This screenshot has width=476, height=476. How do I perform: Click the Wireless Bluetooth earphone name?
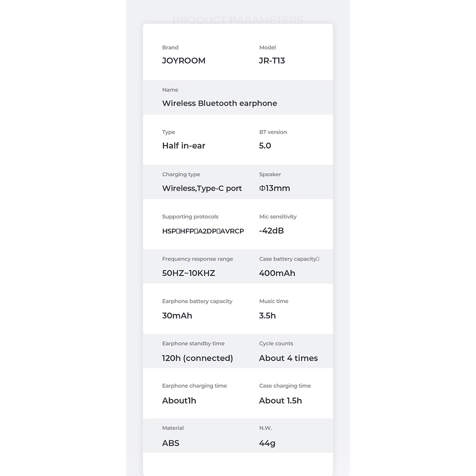click(x=219, y=103)
